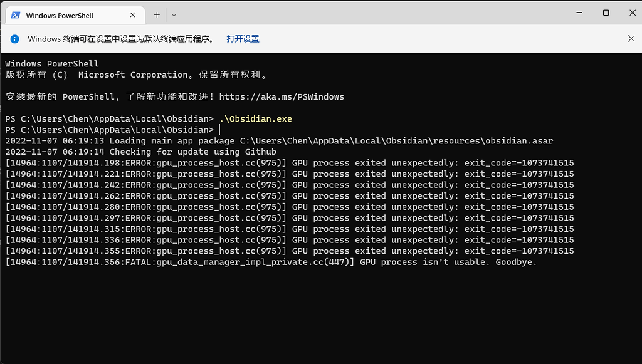Click the blue info icon in notification bar
Screen dimensions: 642x364
[x=14, y=39]
